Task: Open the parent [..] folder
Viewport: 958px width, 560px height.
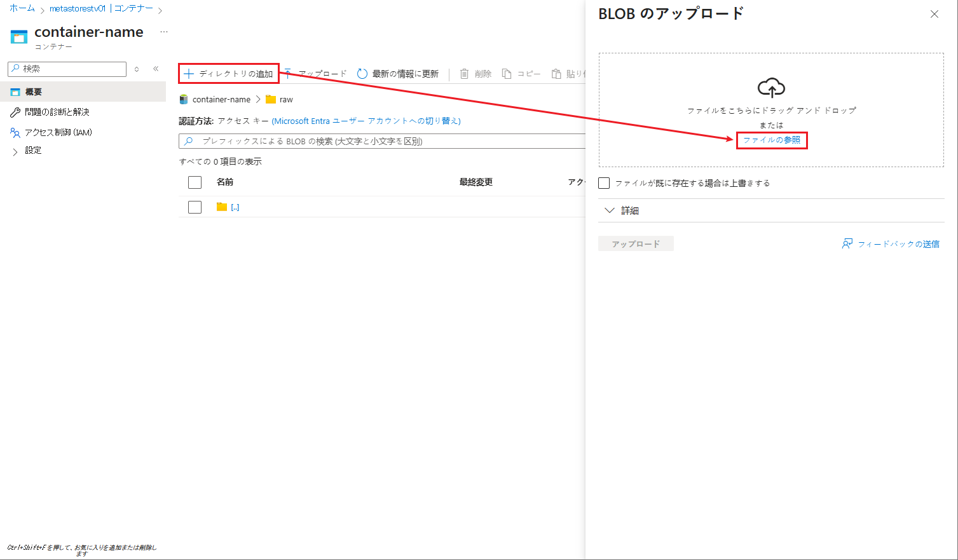Action: (235, 207)
